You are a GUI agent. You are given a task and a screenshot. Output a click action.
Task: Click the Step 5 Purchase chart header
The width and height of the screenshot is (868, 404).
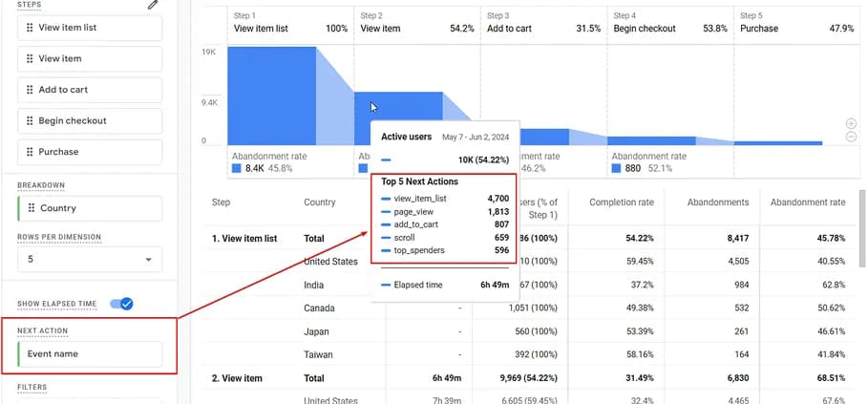point(797,23)
